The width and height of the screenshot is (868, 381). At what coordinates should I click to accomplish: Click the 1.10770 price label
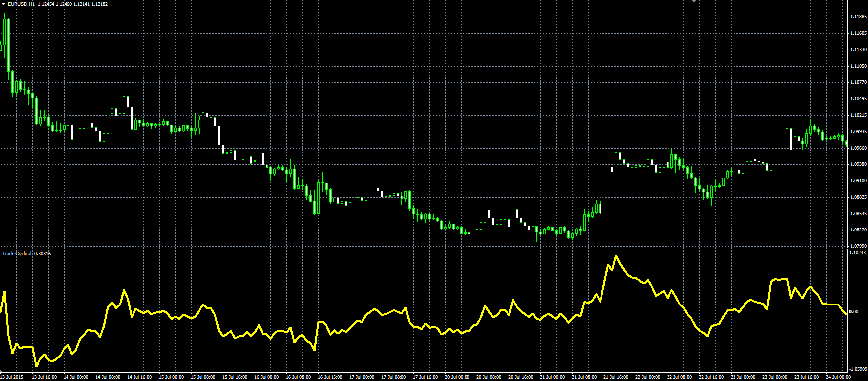(x=858, y=82)
